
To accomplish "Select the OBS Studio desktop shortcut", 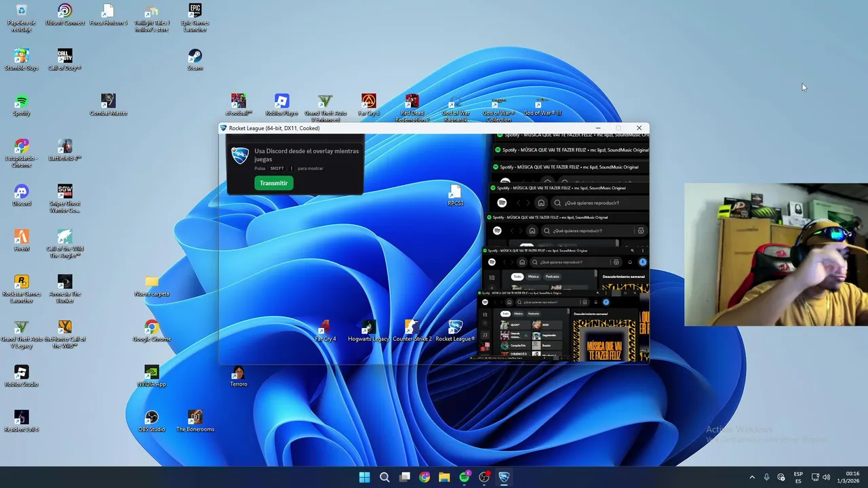I will (152, 422).
